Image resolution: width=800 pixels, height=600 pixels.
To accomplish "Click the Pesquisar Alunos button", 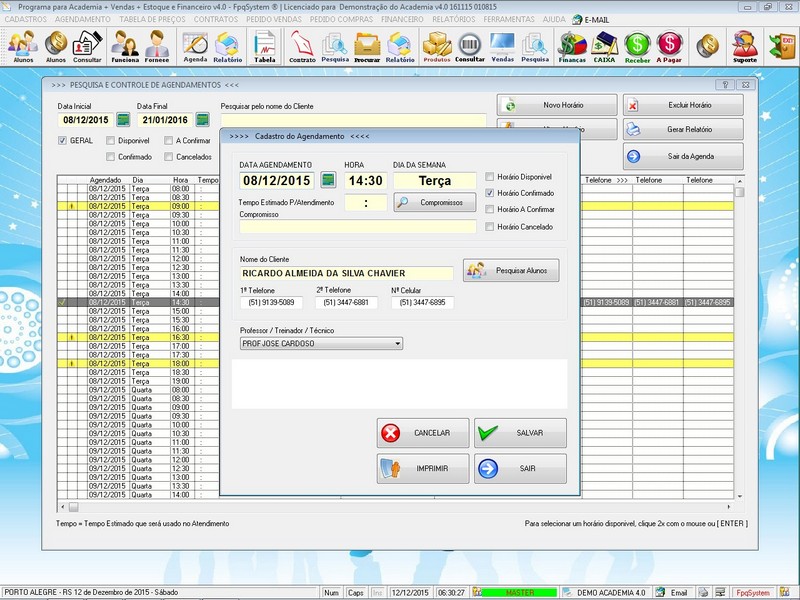I will (x=511, y=270).
